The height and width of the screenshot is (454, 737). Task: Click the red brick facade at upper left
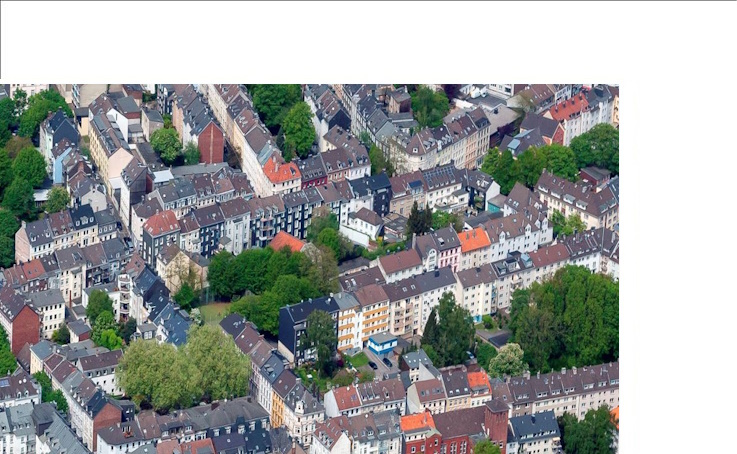(x=211, y=142)
